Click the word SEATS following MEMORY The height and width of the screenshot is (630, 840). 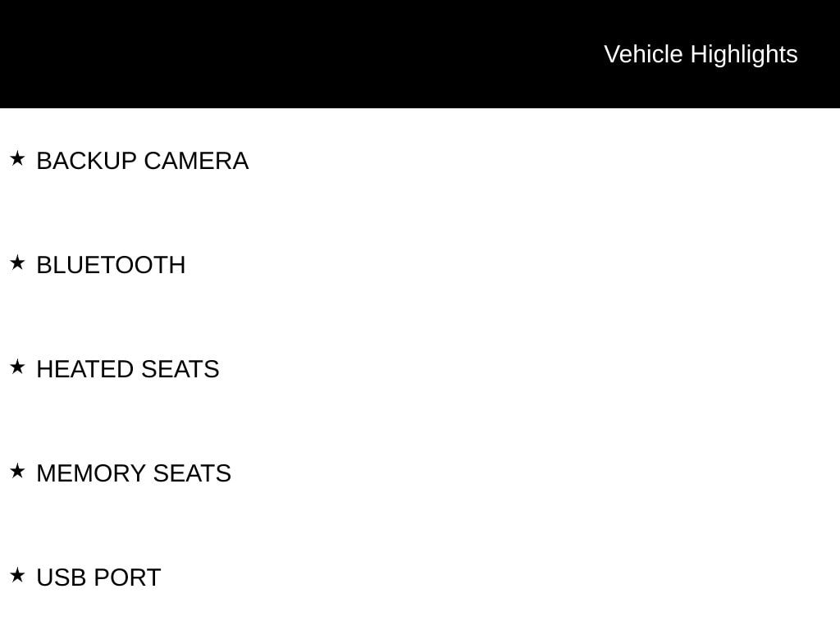coord(192,473)
